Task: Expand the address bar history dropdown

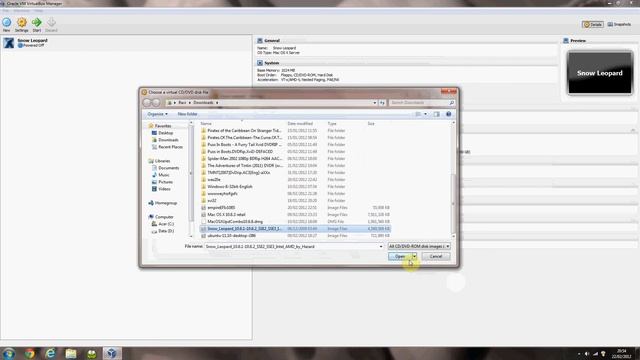Action: pos(375,103)
